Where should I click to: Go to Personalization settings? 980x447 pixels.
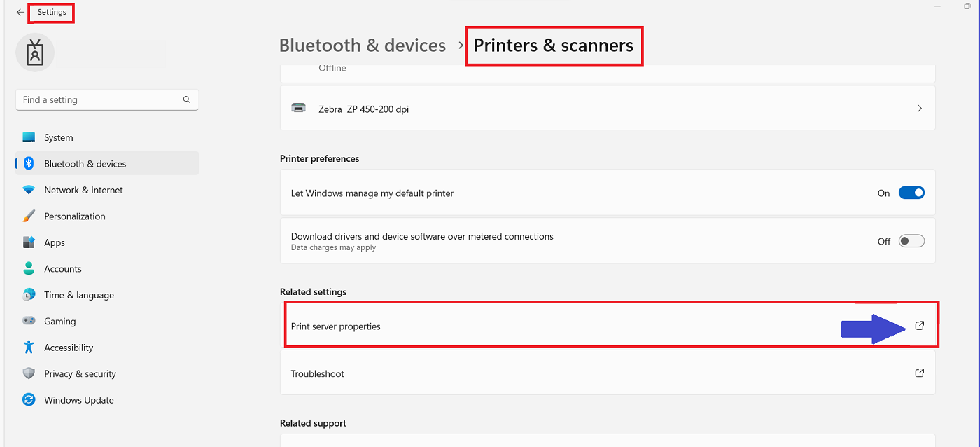(74, 216)
